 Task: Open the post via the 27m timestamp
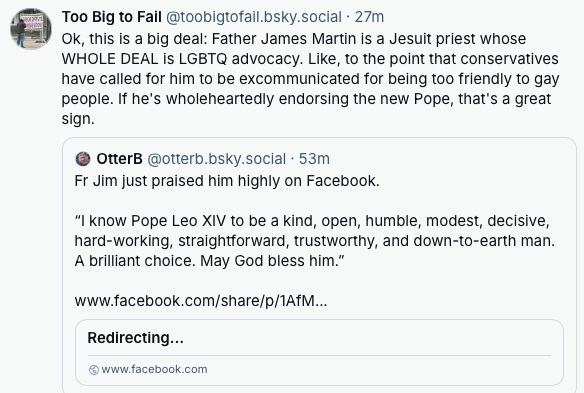click(x=369, y=17)
